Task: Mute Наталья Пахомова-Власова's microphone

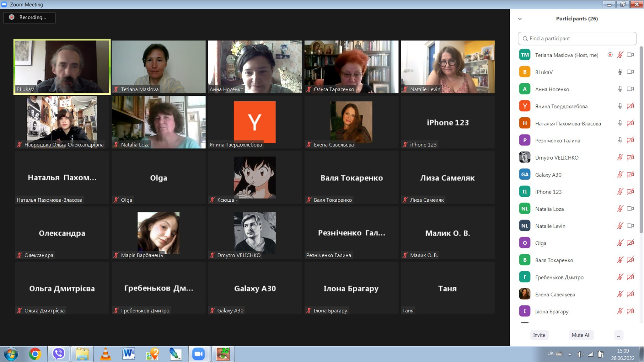Action: point(620,123)
